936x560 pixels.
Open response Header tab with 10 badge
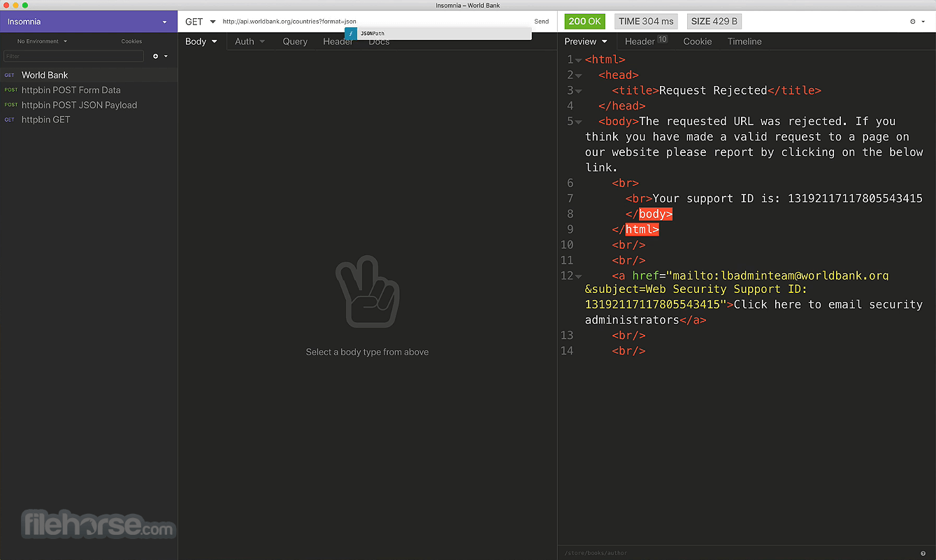coord(646,41)
